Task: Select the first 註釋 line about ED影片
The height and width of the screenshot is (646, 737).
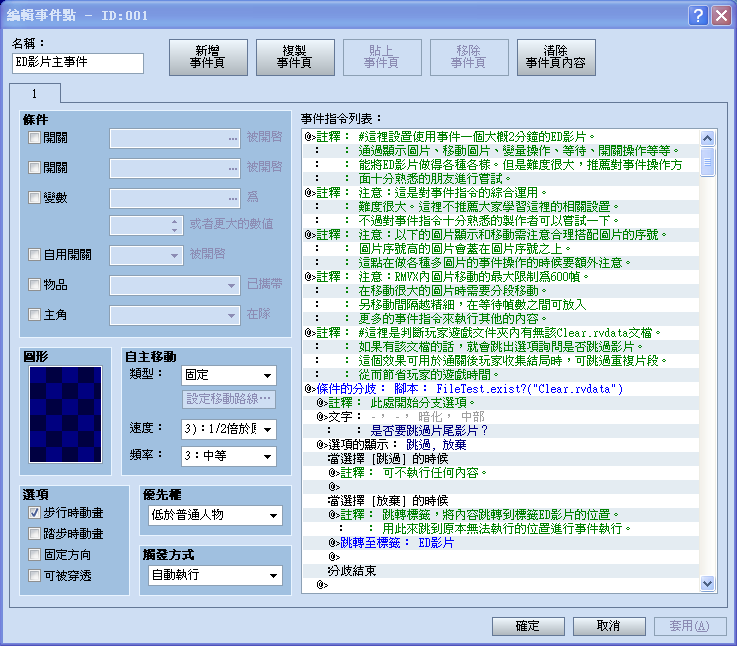Action: click(x=501, y=137)
